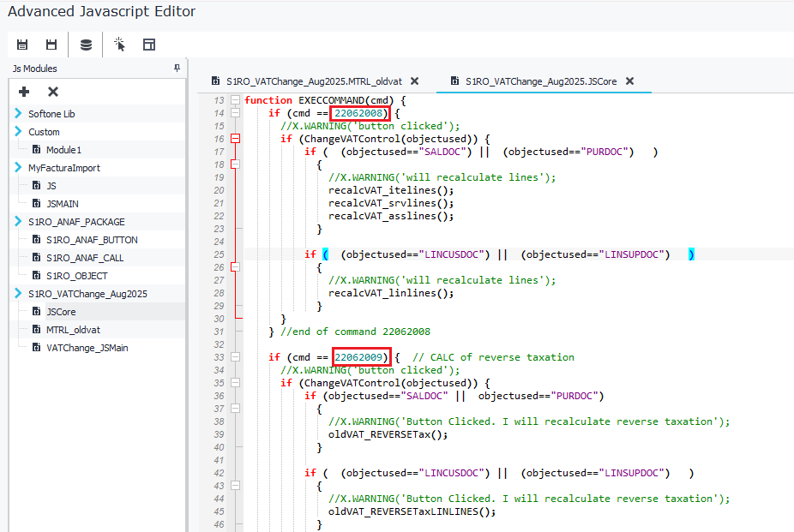Click the '//end of command 22062008' comment

(356, 332)
